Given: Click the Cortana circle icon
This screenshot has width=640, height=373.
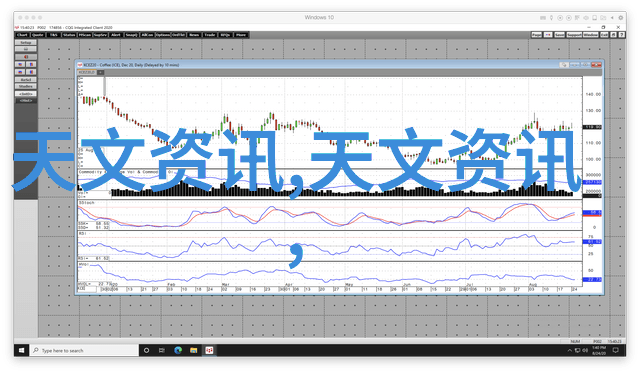Looking at the screenshot, I should 147,350.
